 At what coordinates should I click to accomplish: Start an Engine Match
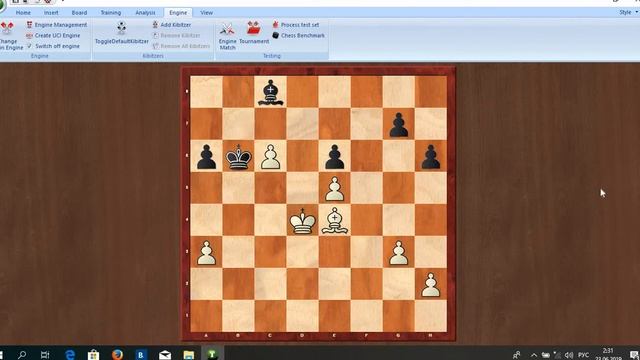click(227, 36)
